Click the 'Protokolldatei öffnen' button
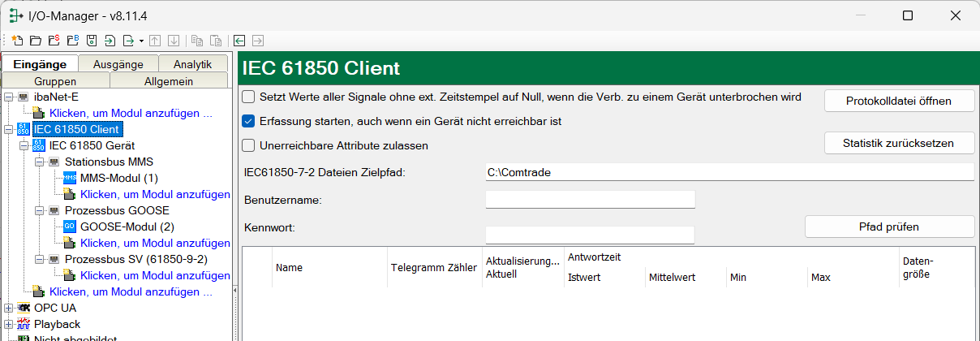980x341 pixels. tap(899, 101)
